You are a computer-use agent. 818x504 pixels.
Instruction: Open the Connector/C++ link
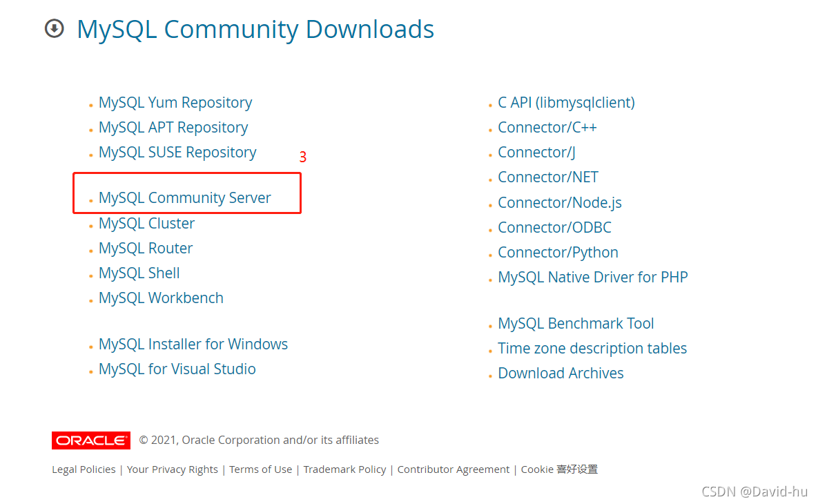tap(547, 127)
